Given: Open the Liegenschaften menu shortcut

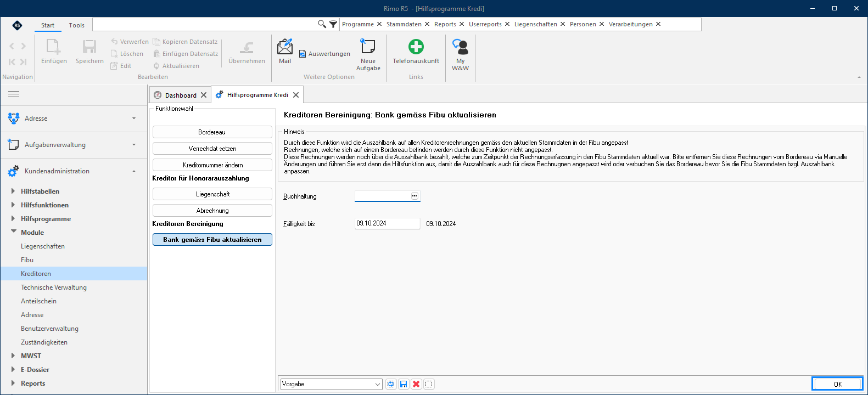Looking at the screenshot, I should pyautogui.click(x=535, y=24).
